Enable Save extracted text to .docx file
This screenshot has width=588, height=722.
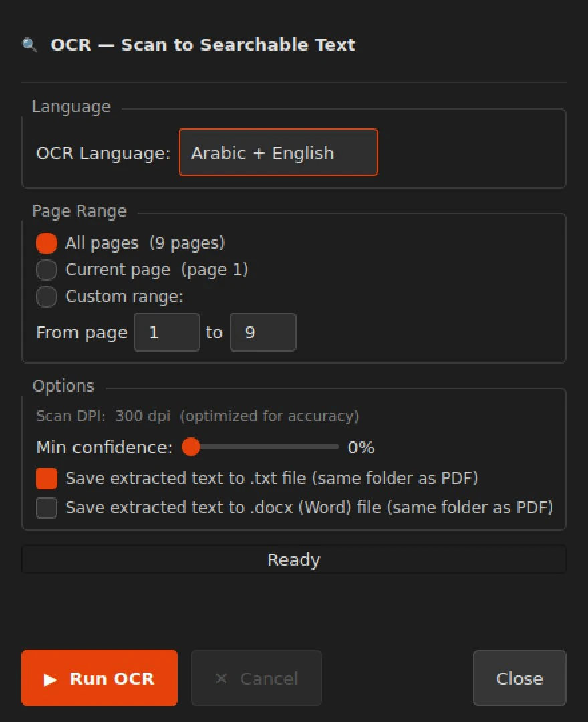47,508
